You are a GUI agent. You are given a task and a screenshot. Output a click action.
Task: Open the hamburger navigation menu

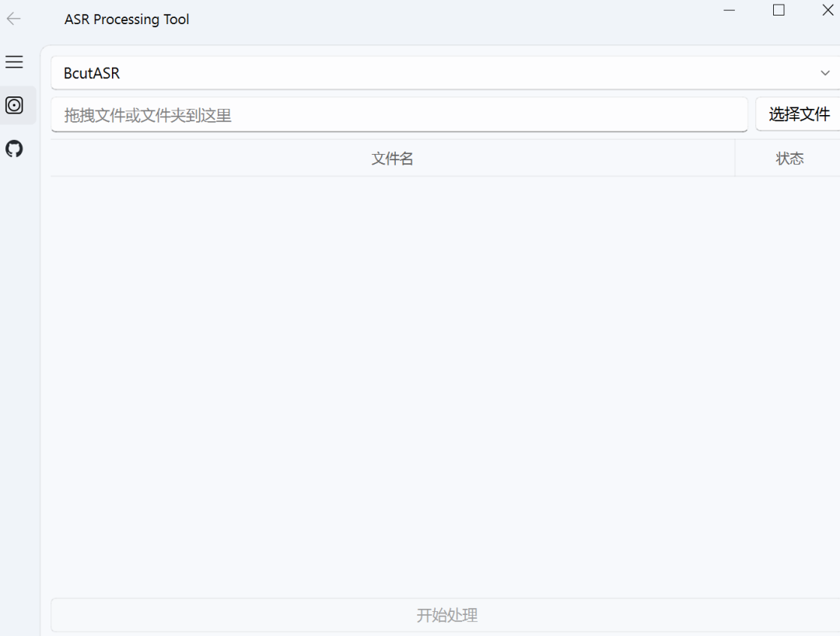(x=14, y=61)
